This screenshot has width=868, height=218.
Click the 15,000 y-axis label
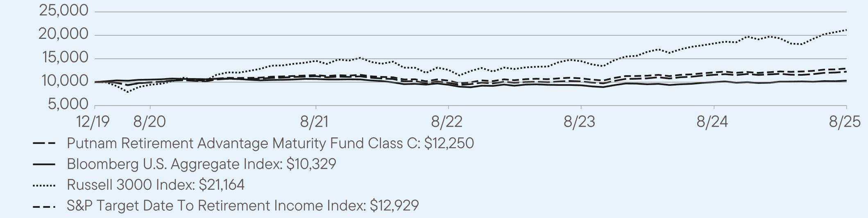pyautogui.click(x=65, y=58)
